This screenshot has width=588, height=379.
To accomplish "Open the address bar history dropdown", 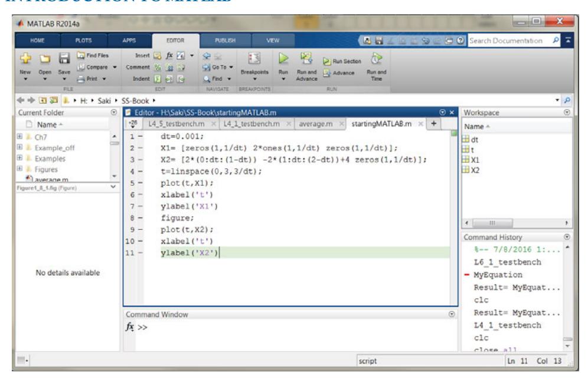I will click(557, 100).
